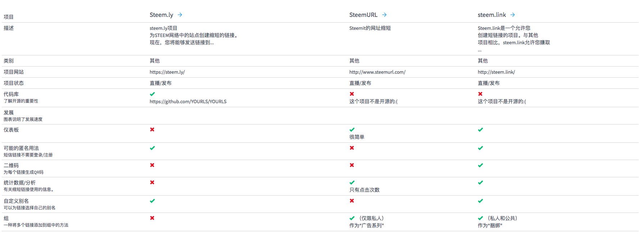
Task: Open the github.com/YOURLS/YOURLS repository link
Action: [x=188, y=101]
